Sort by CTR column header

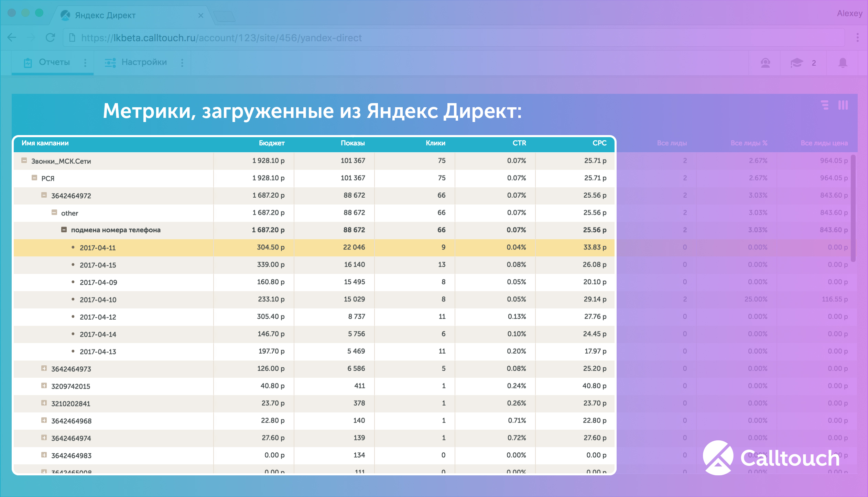coord(519,143)
